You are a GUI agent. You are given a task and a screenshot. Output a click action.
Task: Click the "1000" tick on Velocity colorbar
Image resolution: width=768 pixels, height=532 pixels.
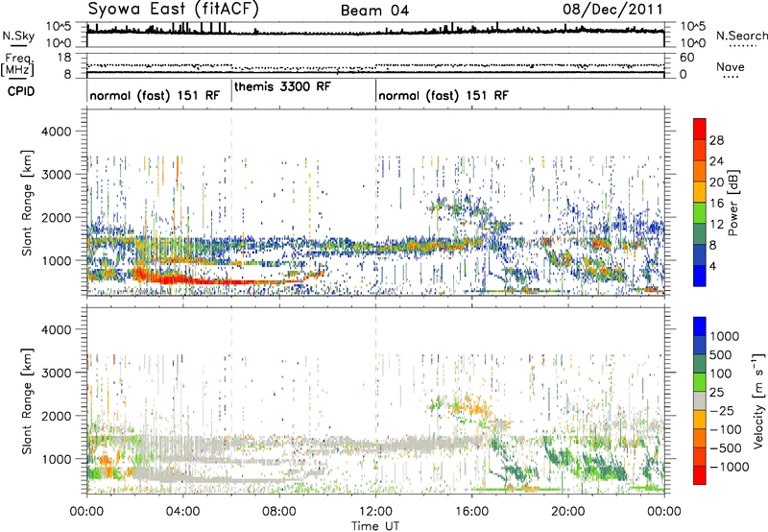(725, 336)
